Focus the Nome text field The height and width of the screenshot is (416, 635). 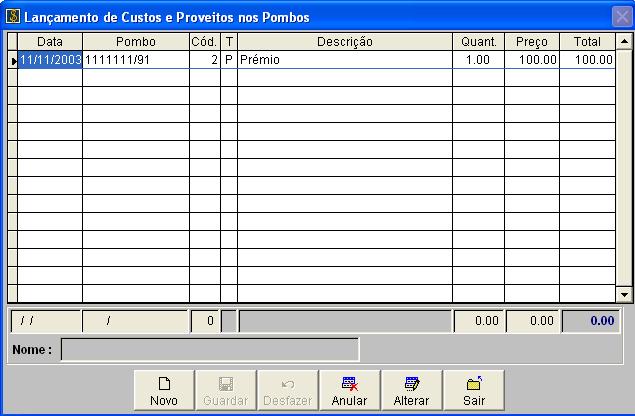210,350
